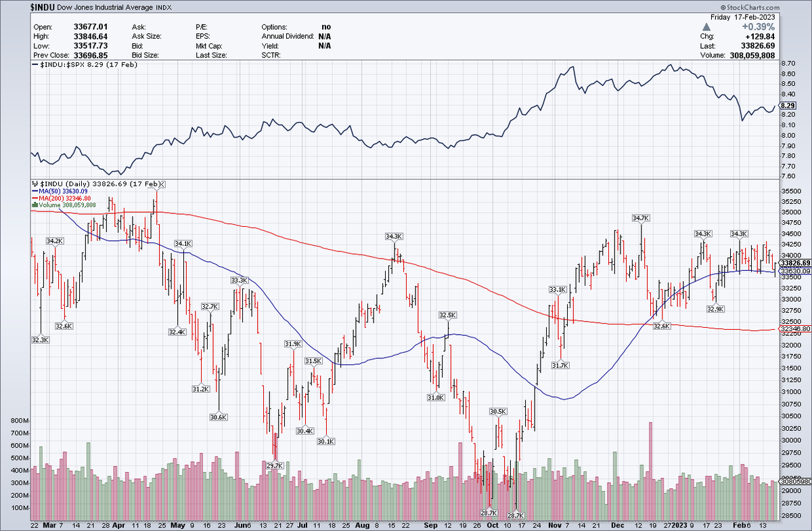812x531 pixels.
Task: Click the 35500 price axis label
Action: point(791,192)
